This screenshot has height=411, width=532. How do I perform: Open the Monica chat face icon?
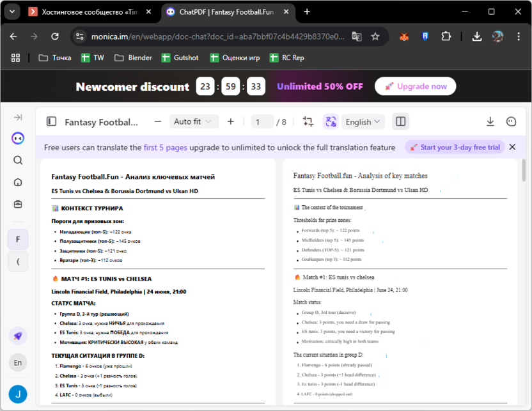coord(18,138)
